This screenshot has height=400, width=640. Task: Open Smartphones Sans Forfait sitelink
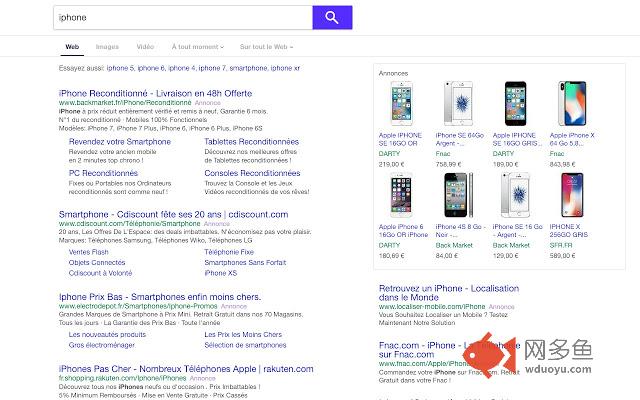click(x=245, y=262)
